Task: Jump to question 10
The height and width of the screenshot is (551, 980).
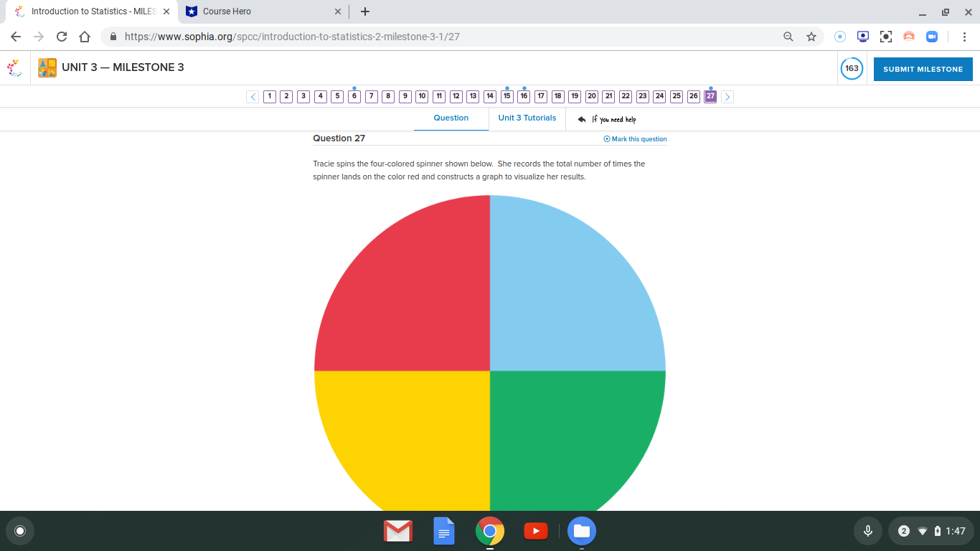Action: point(422,96)
